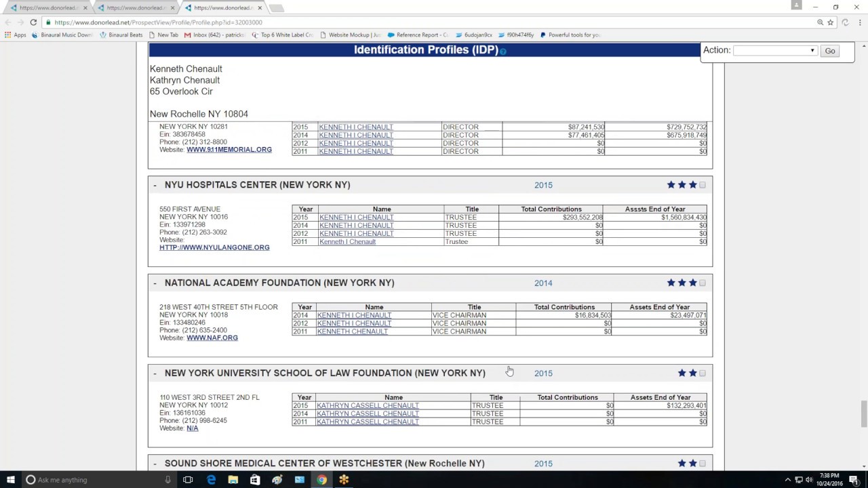868x488 pixels.
Task: Click the $293,552,208 total contributions value
Action: (583, 218)
